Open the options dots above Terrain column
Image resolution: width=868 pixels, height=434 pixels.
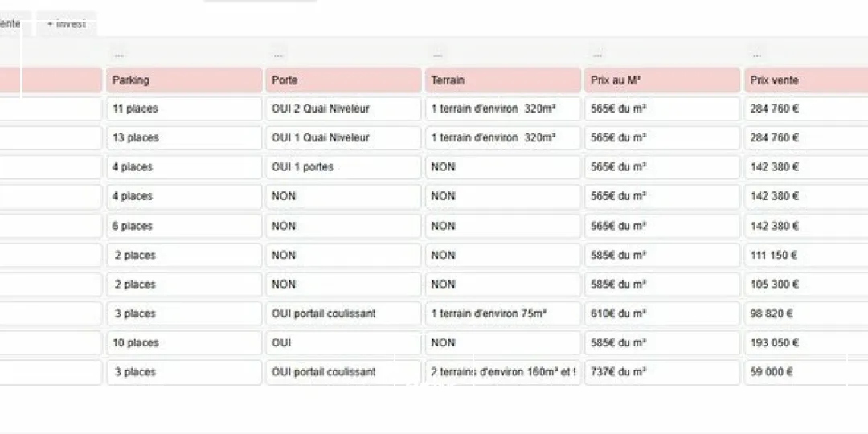pos(437,55)
